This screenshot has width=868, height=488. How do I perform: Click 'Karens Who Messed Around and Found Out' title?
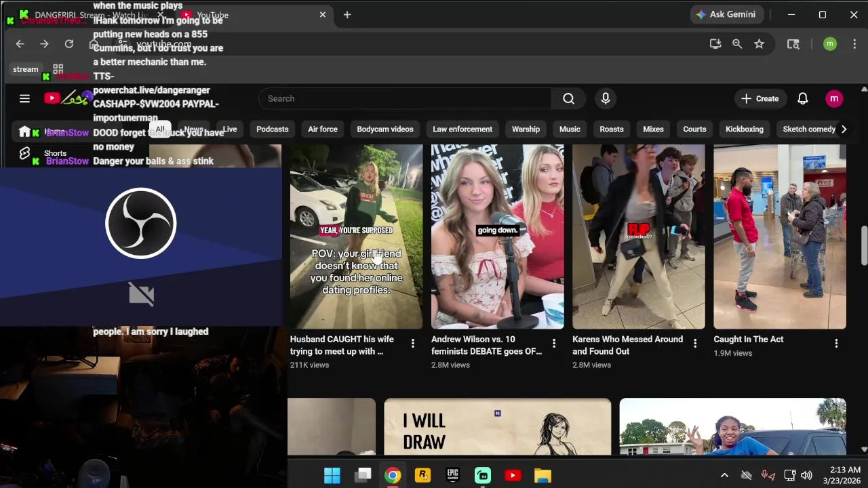[627, 346]
